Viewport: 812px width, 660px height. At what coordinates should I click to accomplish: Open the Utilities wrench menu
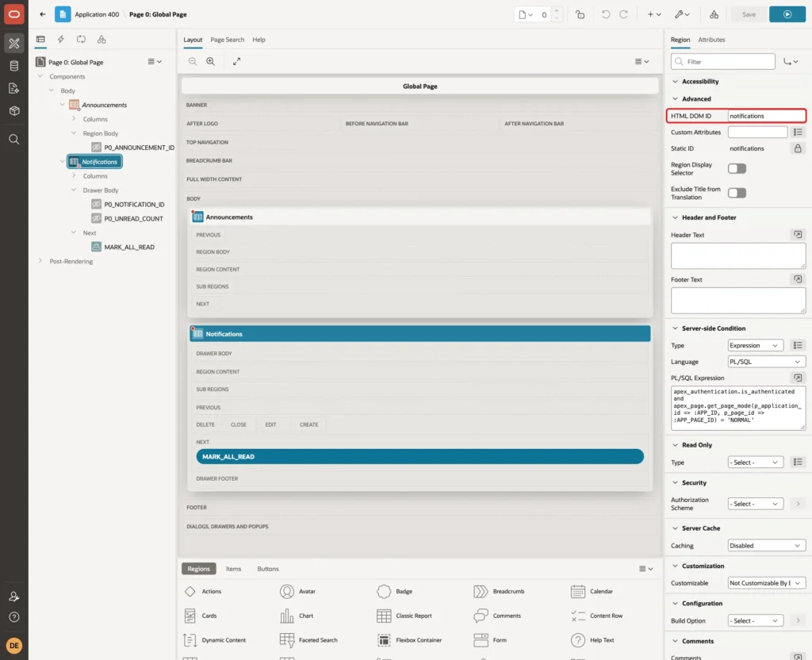[x=682, y=14]
